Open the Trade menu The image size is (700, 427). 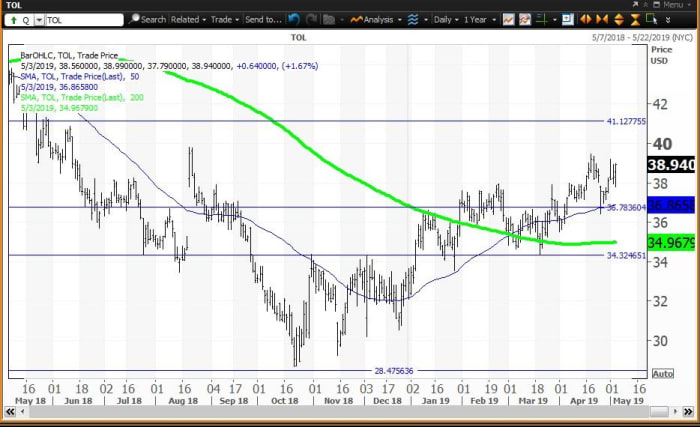[x=224, y=19]
